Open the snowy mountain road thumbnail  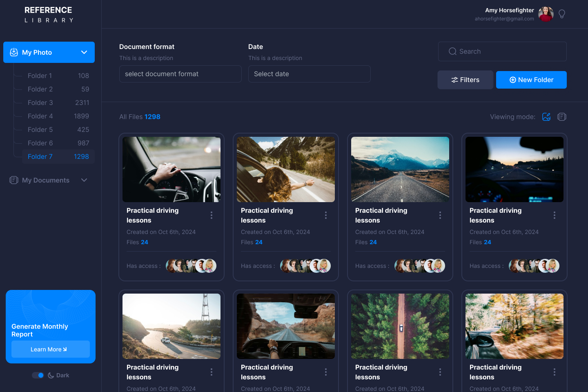400,169
